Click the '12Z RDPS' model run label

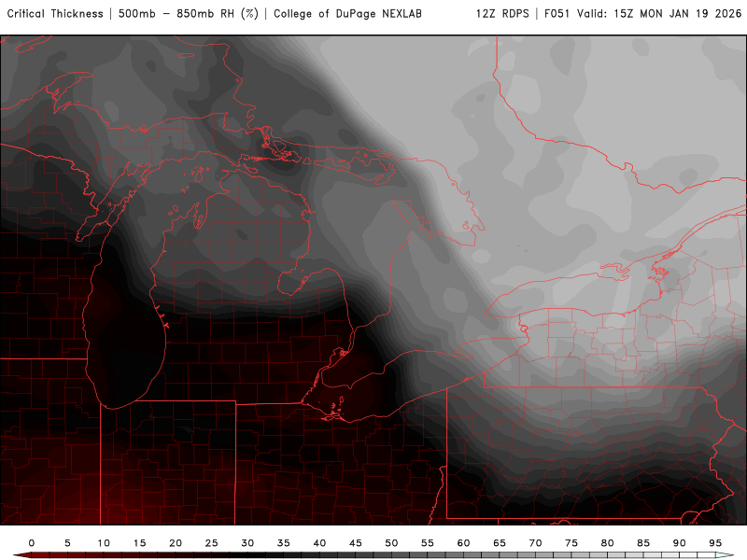pos(502,14)
